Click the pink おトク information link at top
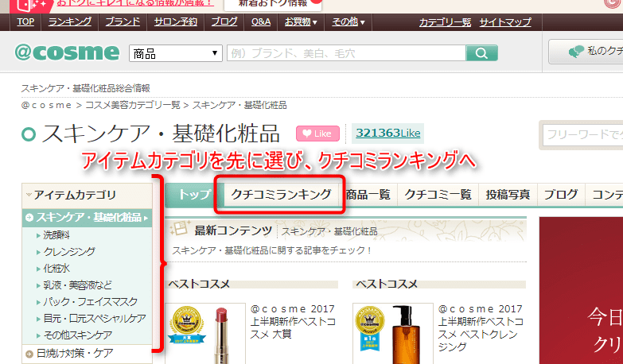 tap(135, 3)
